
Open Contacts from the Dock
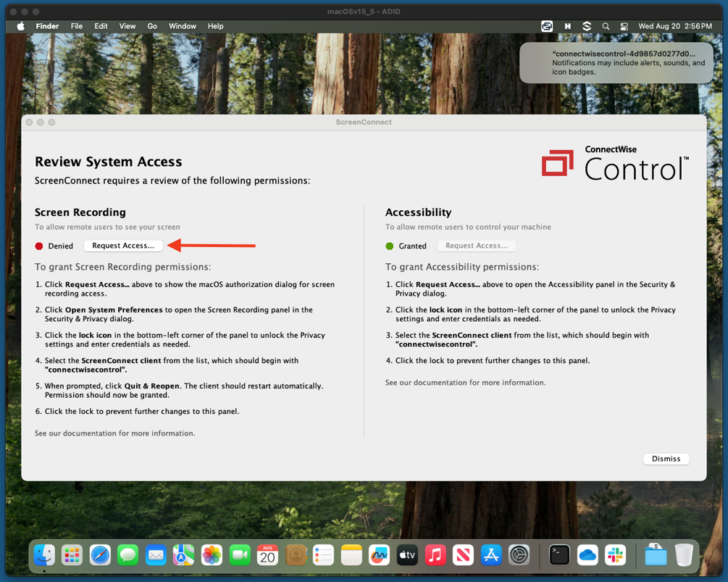click(x=296, y=555)
